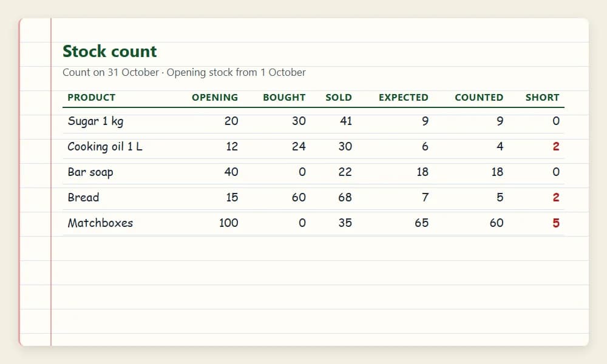Click Cooking oil red short value 2
Viewport: 607px width, 364px height.
click(x=556, y=147)
